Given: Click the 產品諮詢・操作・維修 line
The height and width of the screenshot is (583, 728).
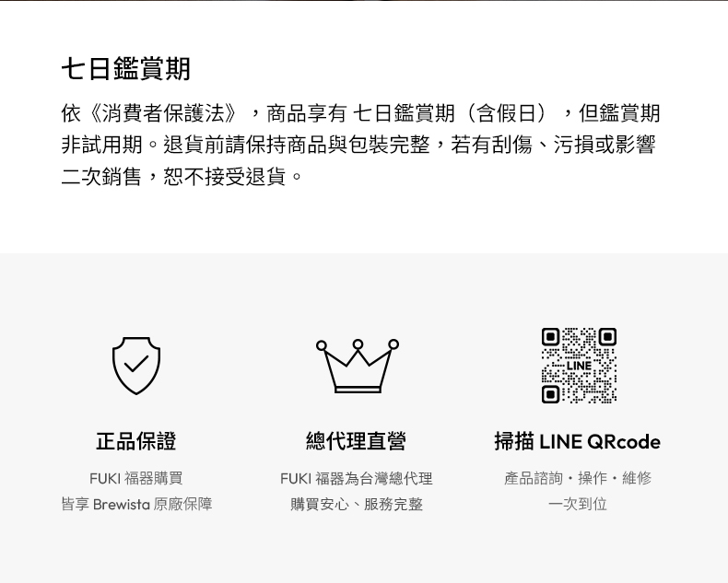Looking at the screenshot, I should (x=578, y=478).
